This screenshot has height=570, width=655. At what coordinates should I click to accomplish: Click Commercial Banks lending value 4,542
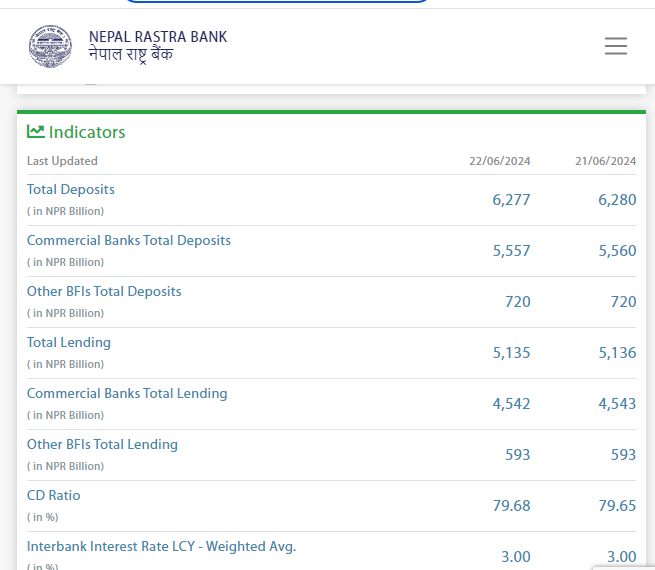[511, 403]
